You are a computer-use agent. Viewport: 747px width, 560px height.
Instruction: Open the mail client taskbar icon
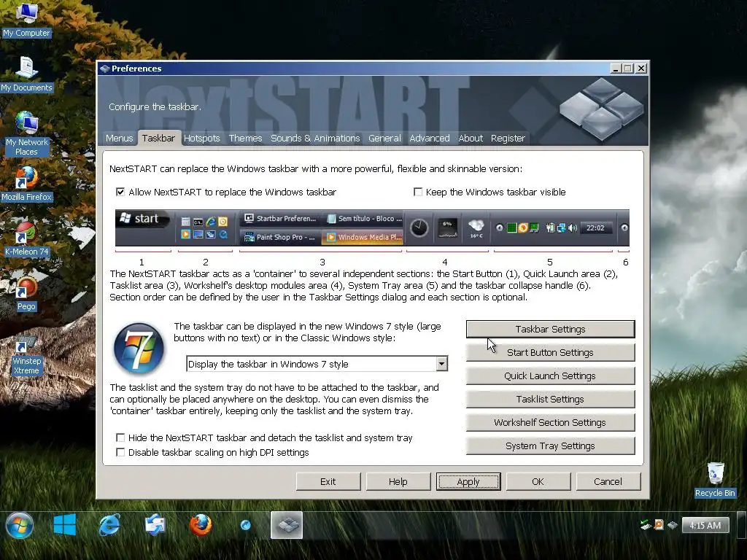coord(155,525)
